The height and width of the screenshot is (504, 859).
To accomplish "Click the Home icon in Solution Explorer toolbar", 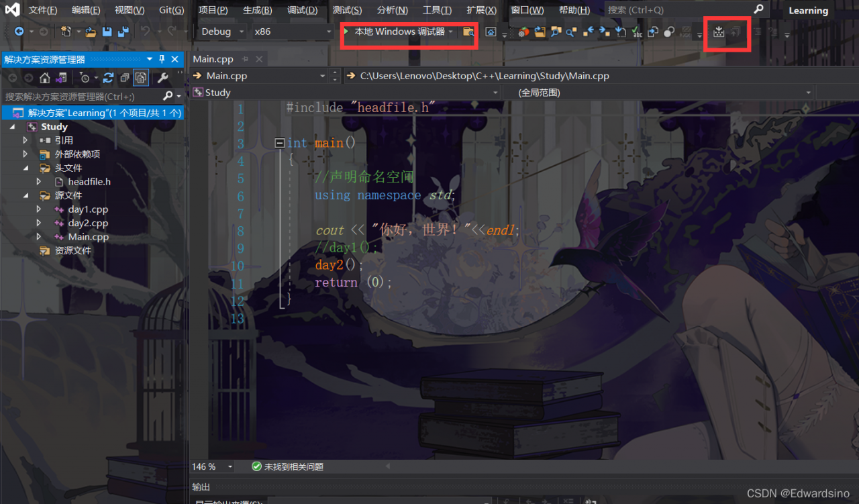I will click(x=44, y=78).
